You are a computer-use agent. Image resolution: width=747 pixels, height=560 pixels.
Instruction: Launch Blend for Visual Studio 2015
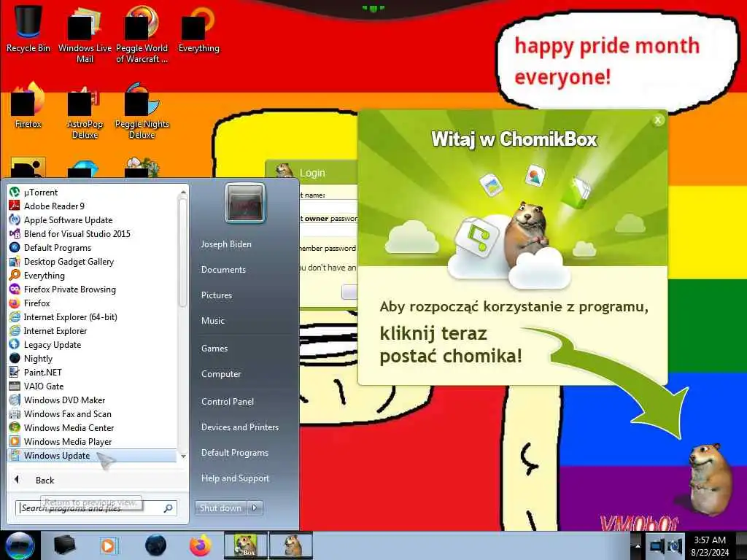point(92,234)
